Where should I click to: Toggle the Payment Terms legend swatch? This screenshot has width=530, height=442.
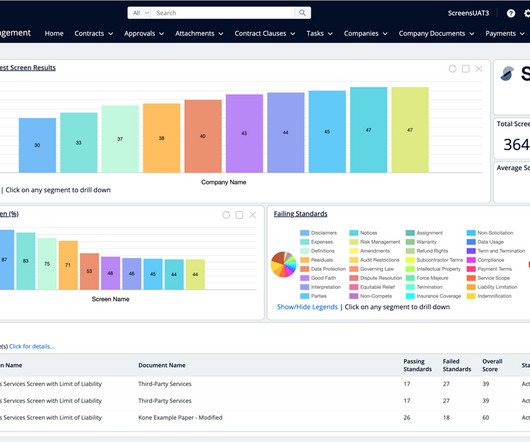471,269
